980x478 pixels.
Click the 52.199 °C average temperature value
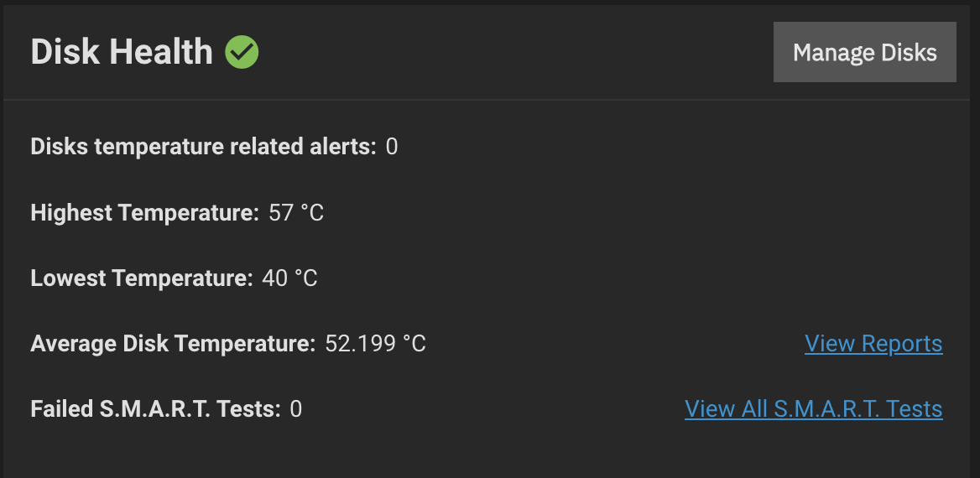coord(375,344)
